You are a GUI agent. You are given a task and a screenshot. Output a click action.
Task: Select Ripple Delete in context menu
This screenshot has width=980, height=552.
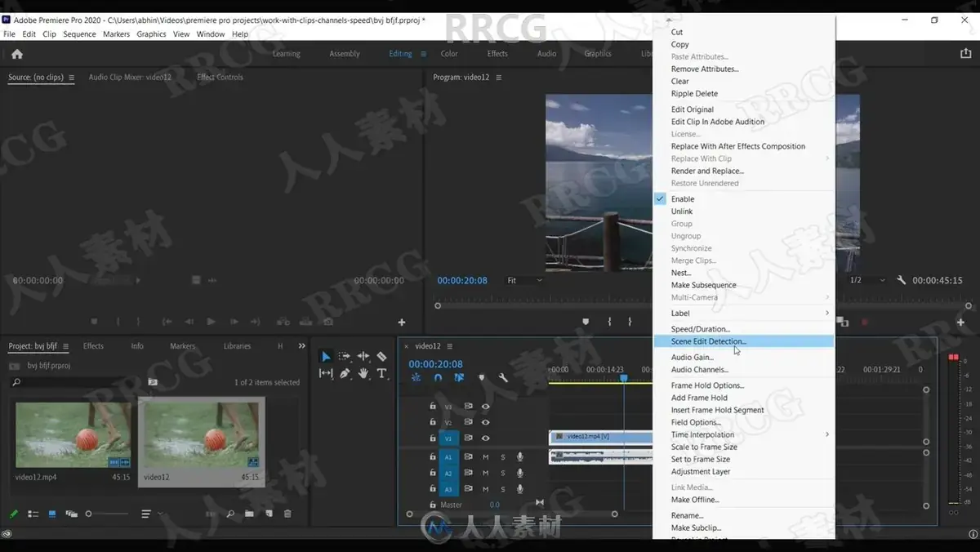[744, 94]
